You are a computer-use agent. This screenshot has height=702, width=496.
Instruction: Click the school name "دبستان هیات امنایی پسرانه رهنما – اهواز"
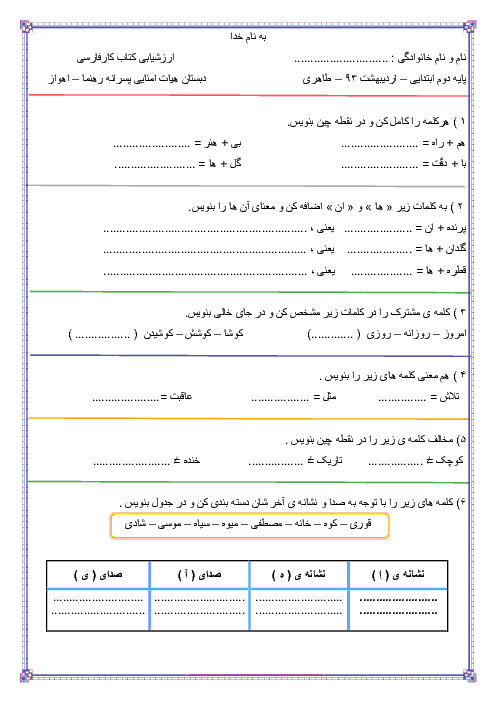[128, 79]
